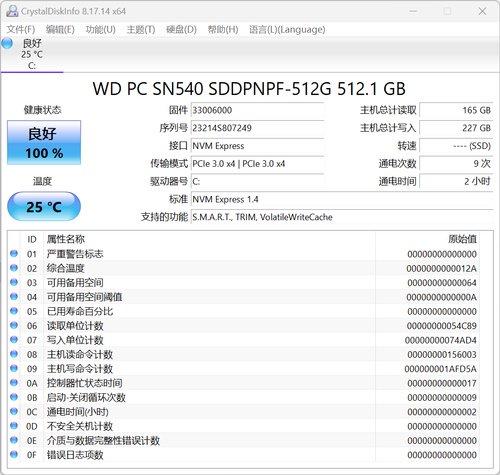500x475 pixels.
Task: Click the 良好 100 % health status button
Action: coord(44,142)
